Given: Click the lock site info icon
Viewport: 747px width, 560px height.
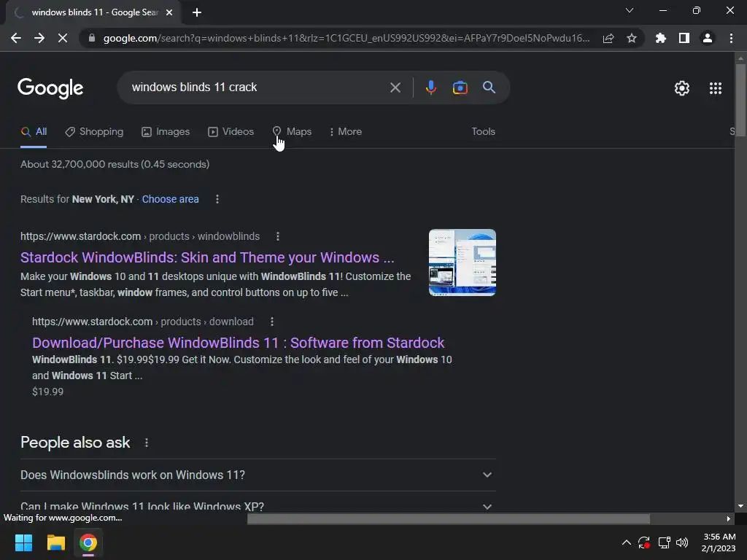Looking at the screenshot, I should coord(91,38).
